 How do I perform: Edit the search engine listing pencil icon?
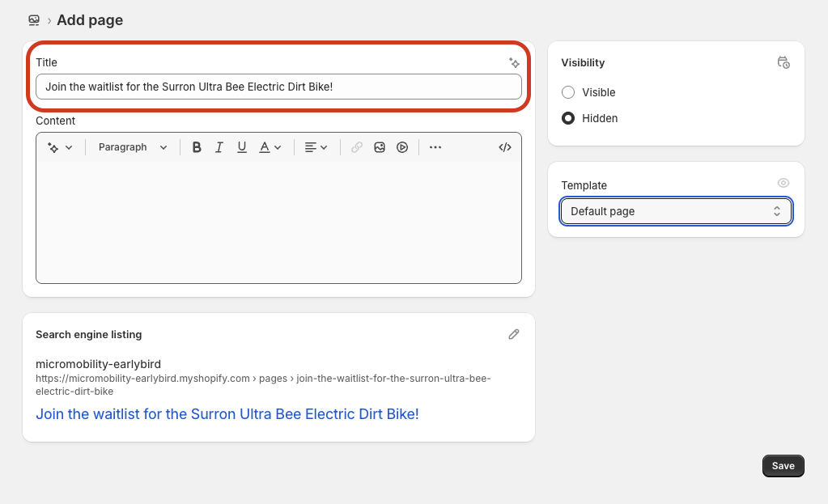pos(514,334)
